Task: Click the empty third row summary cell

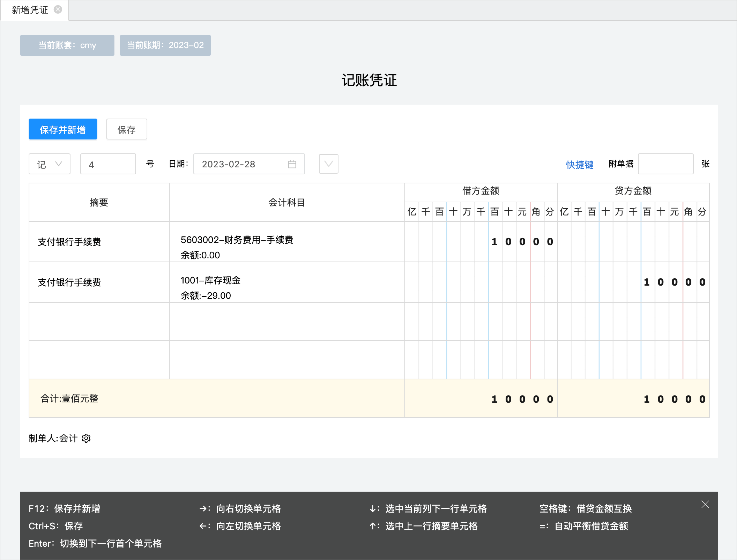Action: pos(99,322)
